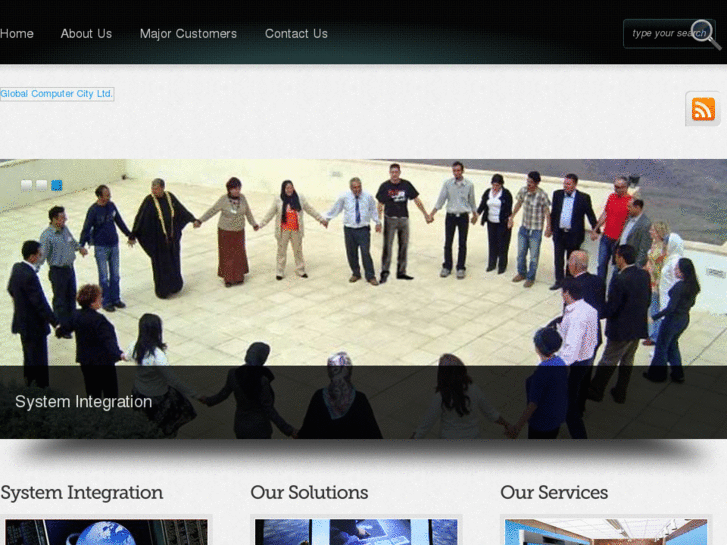Open the System Integration section heading
This screenshot has height=545, width=727.
(x=82, y=493)
